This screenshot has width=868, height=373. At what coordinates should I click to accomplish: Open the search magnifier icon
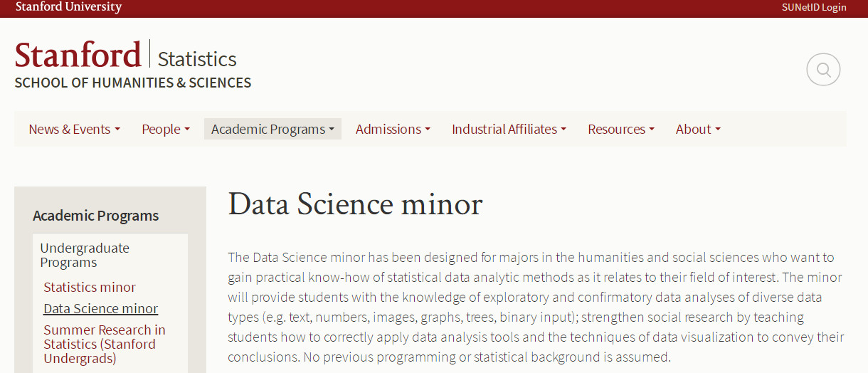tap(823, 70)
